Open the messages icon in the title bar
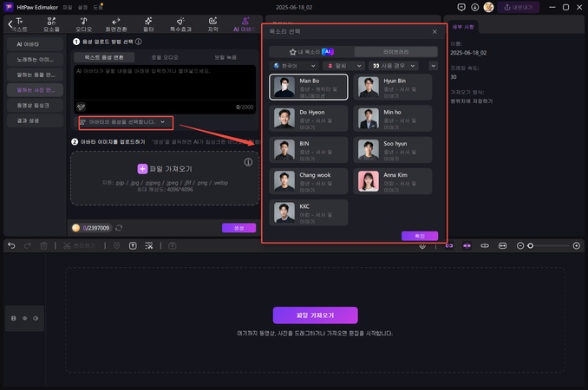Image resolution: width=588 pixels, height=390 pixels. [461, 7]
